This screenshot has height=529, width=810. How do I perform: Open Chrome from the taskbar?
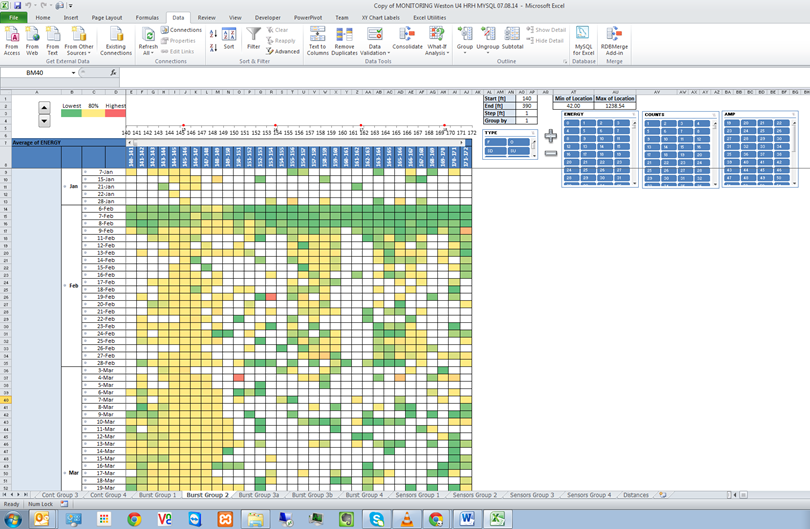point(134,519)
